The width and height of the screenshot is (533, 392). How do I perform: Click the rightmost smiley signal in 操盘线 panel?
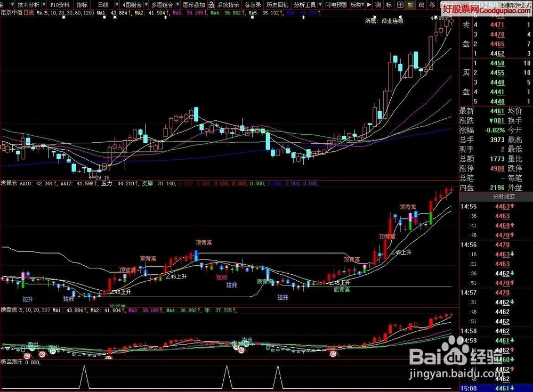pos(333,354)
